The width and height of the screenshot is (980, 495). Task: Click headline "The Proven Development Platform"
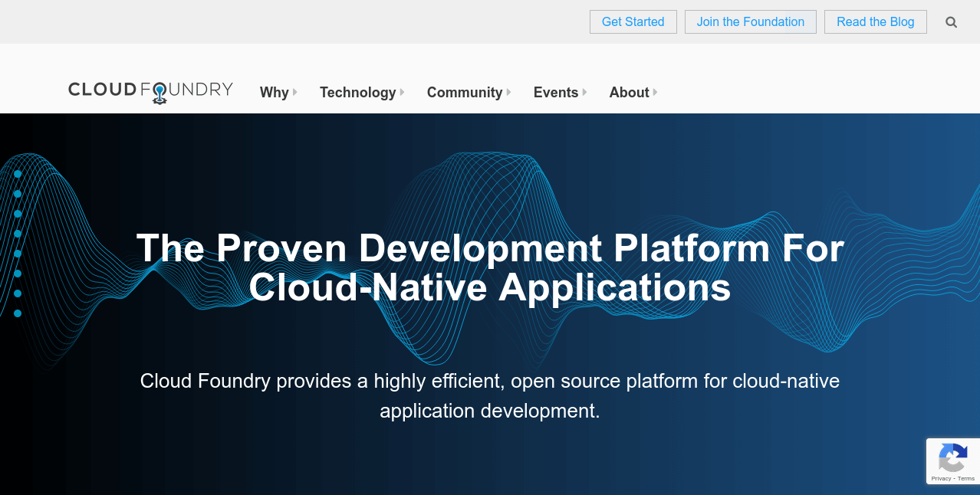pos(490,267)
